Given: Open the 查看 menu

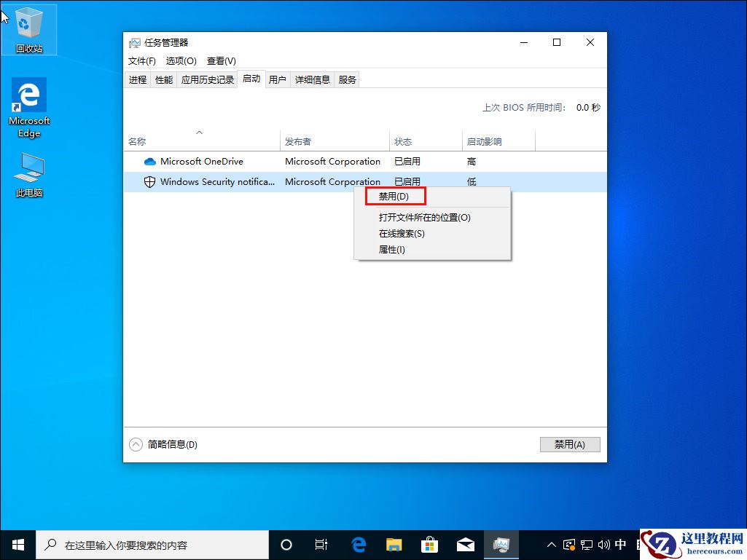Looking at the screenshot, I should (219, 61).
